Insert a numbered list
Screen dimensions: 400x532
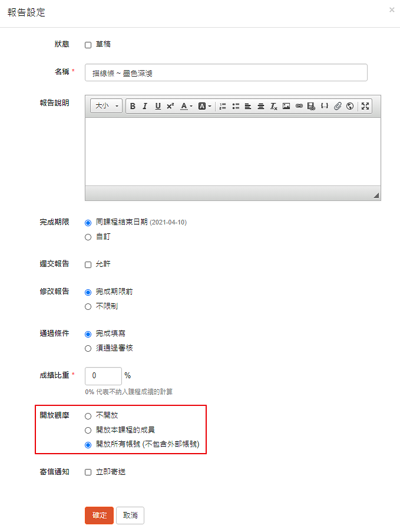223,106
